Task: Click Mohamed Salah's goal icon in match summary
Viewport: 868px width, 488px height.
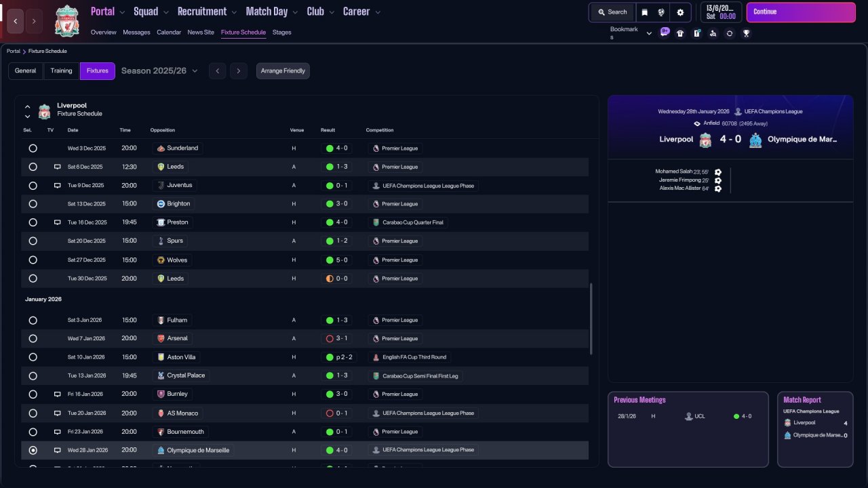Action: pyautogui.click(x=718, y=172)
